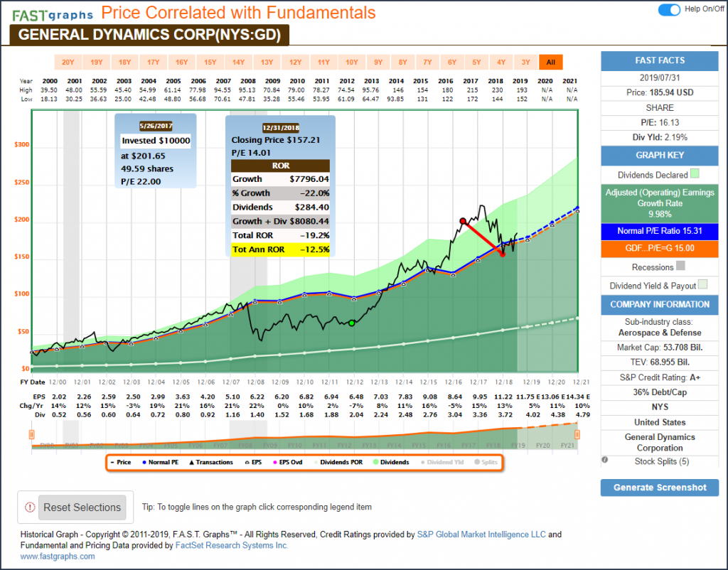Click the Recessions gray key square
The width and height of the screenshot is (728, 570).
tap(680, 267)
